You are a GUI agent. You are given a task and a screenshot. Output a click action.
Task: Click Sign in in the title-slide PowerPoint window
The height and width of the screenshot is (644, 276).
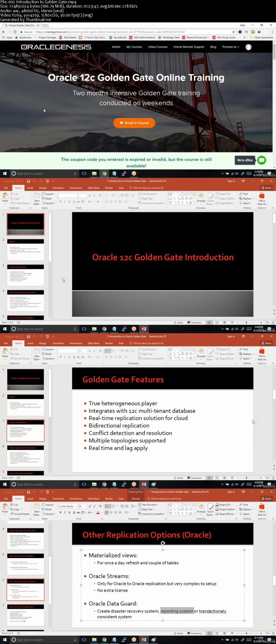point(231,181)
